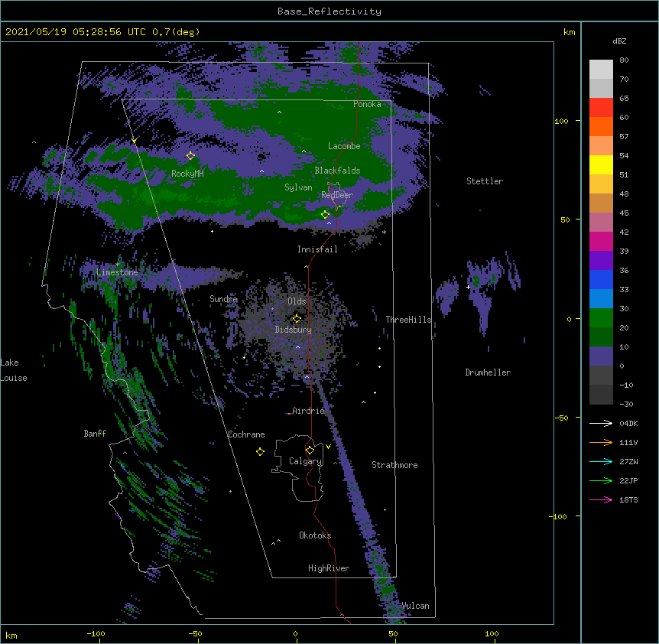Pick the orange 57-60 dBZ swatch
This screenshot has height=644, width=659.
click(x=601, y=126)
